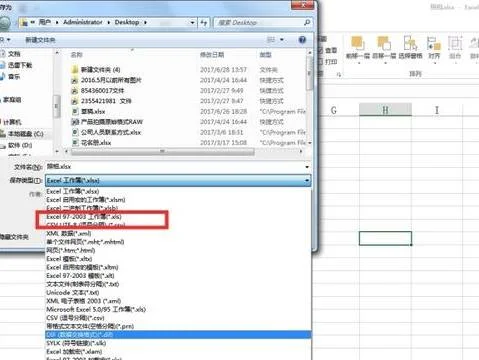Open the view options arrow beside view icon
Screen dimensions: 479x360
(x=282, y=40)
